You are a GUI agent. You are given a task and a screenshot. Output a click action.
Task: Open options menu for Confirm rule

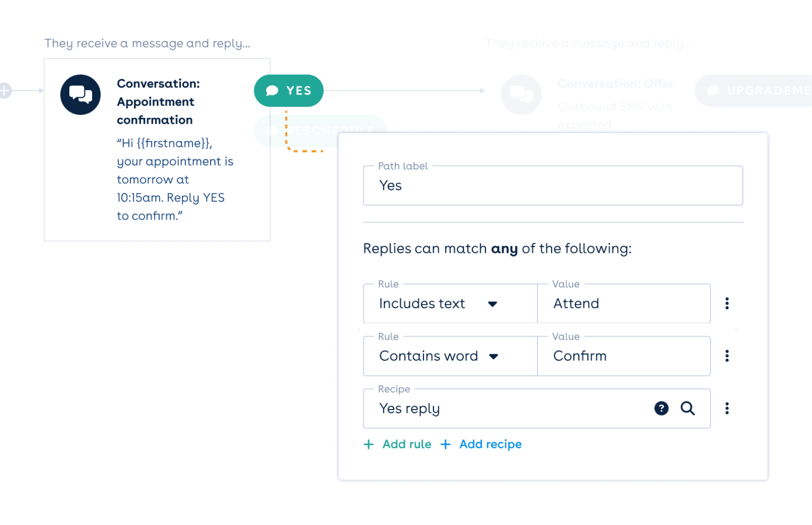(727, 356)
